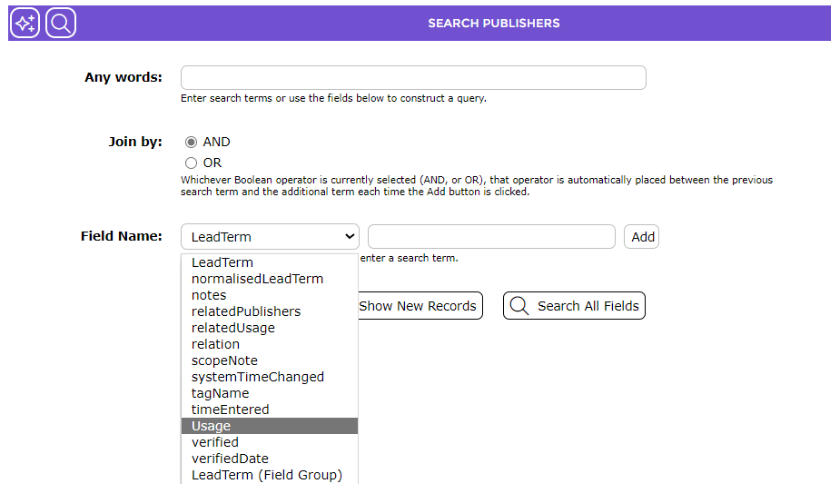The width and height of the screenshot is (831, 501).
Task: Choose LeadTerm option in dropdown list
Action: tap(270, 262)
